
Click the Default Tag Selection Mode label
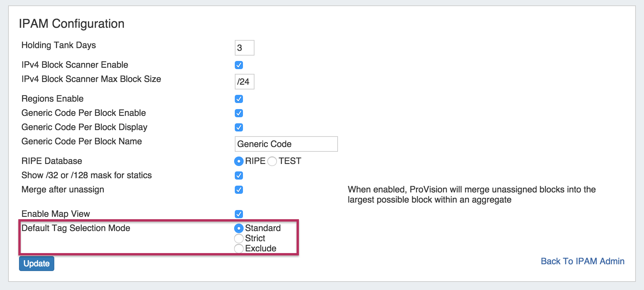76,228
